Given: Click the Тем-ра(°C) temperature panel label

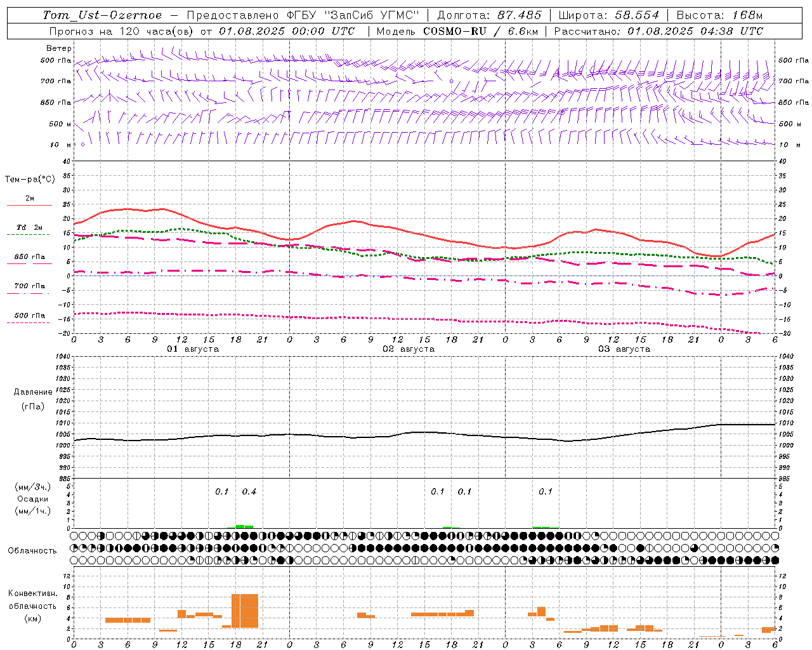Looking at the screenshot, I should (30, 180).
